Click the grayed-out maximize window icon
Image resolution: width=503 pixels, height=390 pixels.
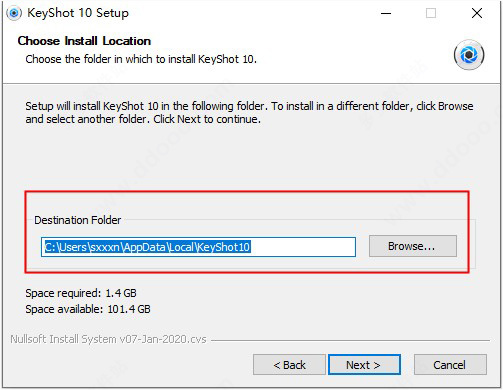tap(431, 13)
